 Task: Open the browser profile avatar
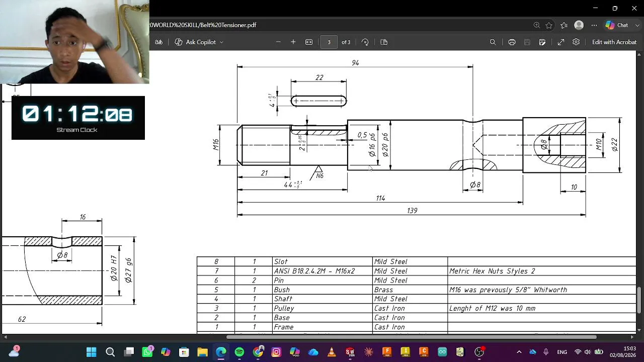579,25
